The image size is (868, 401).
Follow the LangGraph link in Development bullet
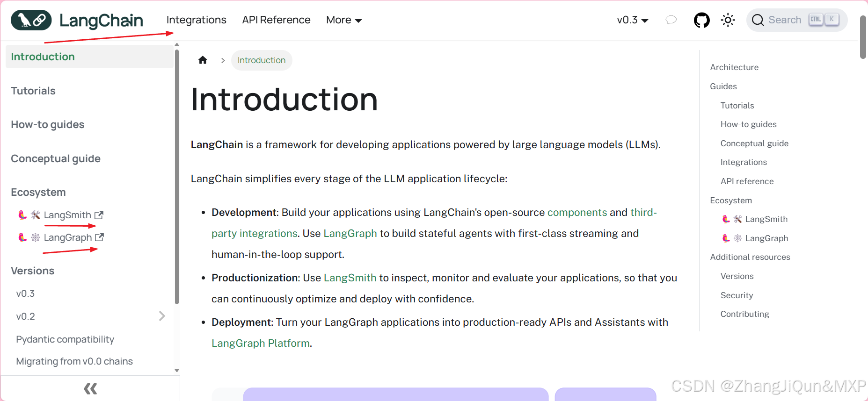pyautogui.click(x=350, y=233)
